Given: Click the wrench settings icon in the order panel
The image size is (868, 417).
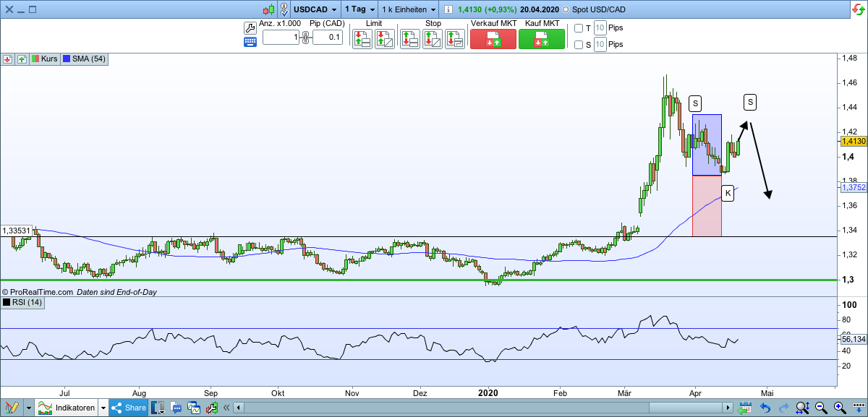Looking at the screenshot, I should (x=250, y=27).
